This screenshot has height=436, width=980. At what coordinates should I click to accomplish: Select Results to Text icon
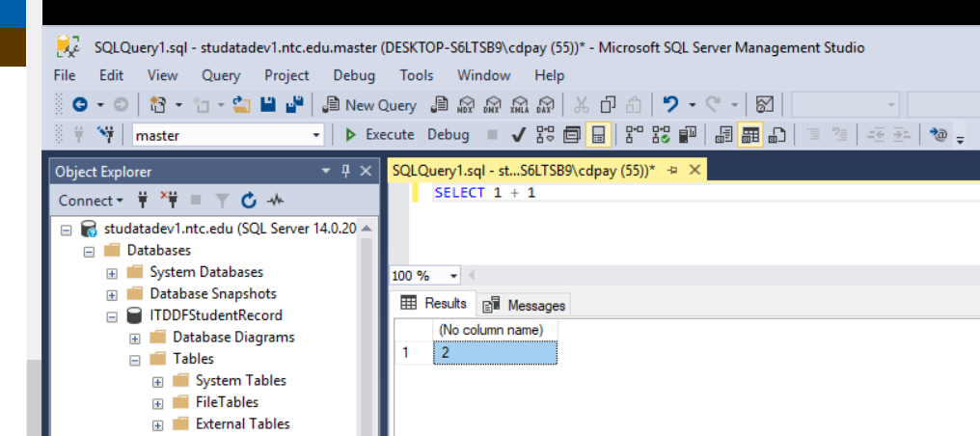[723, 134]
